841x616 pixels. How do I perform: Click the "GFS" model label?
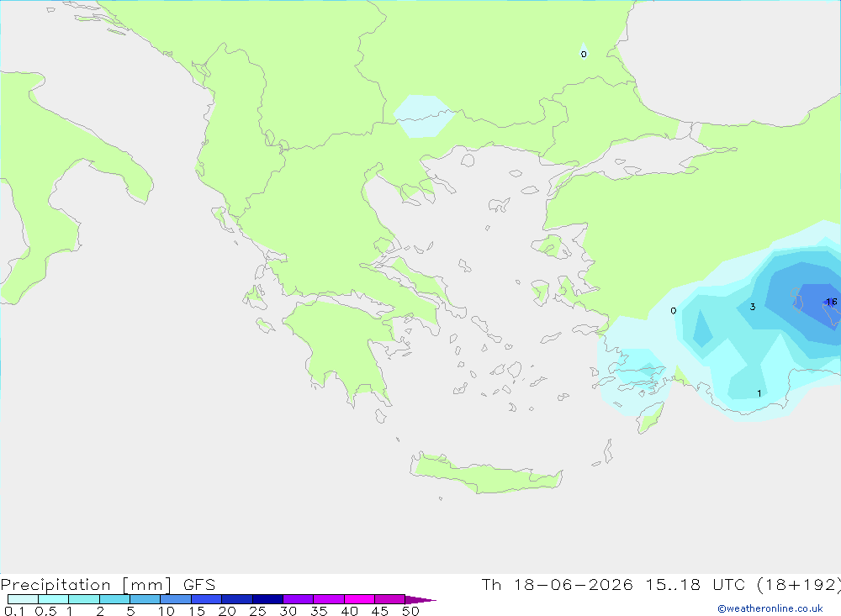click(x=199, y=585)
